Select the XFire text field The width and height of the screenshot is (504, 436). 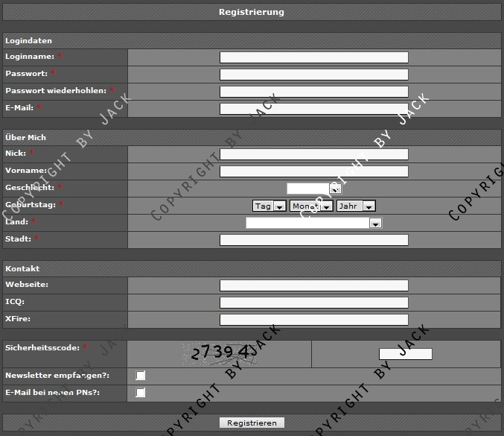[313, 320]
